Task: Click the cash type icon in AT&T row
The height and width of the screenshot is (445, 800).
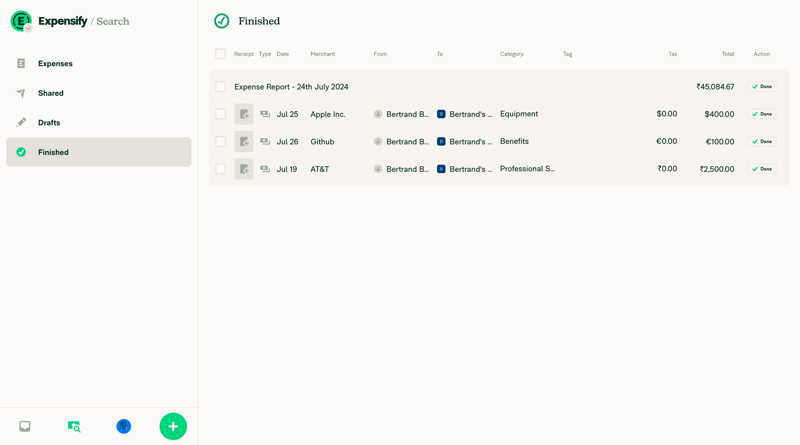Action: tap(265, 169)
